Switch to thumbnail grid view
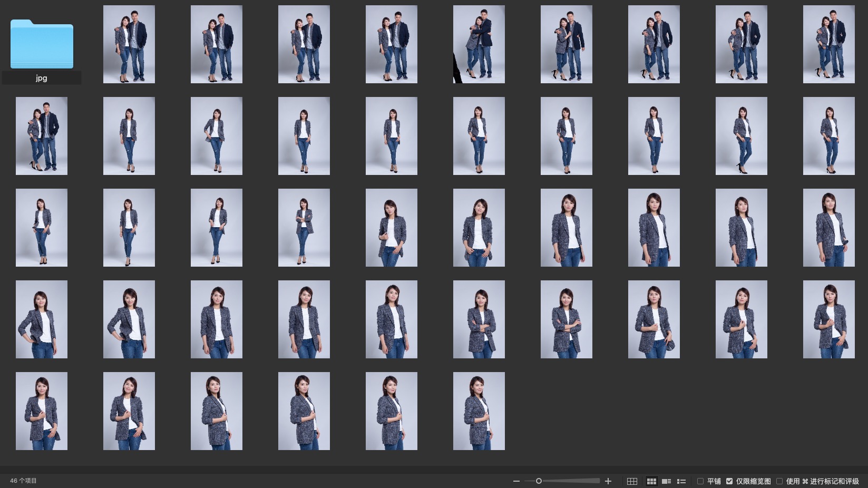Image resolution: width=868 pixels, height=488 pixels. pyautogui.click(x=651, y=481)
